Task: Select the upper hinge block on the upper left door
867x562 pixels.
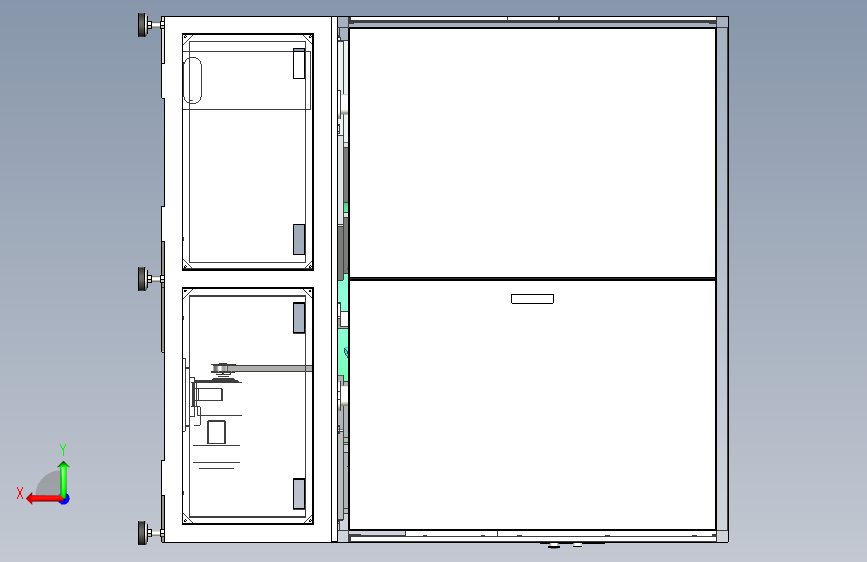Action: point(299,64)
